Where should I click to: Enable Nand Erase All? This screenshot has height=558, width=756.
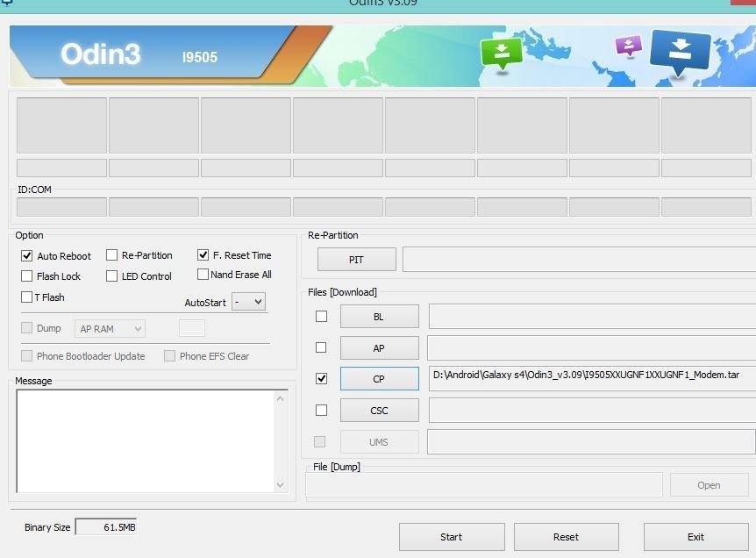[203, 275]
